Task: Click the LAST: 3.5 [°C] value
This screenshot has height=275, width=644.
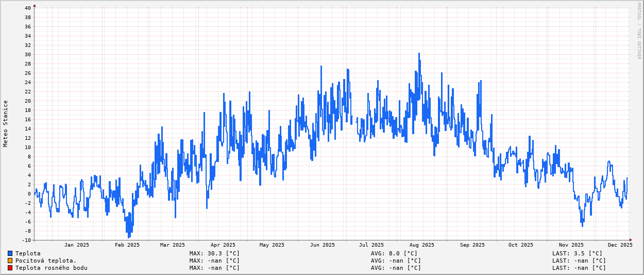Action: (577, 253)
